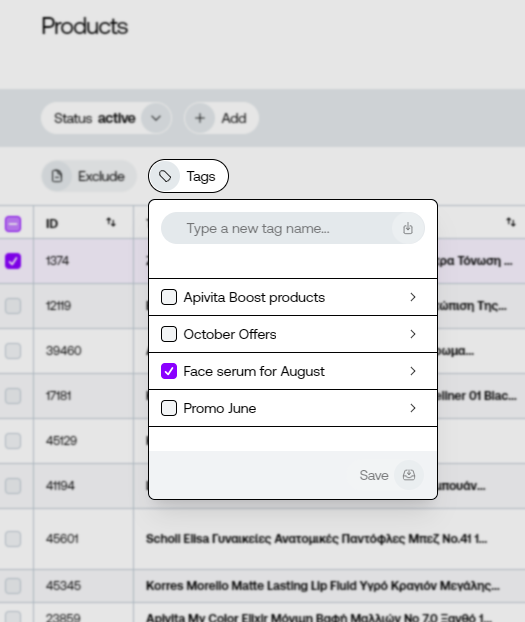
Task: Click the add-tag icon in tag name field
Action: click(408, 228)
